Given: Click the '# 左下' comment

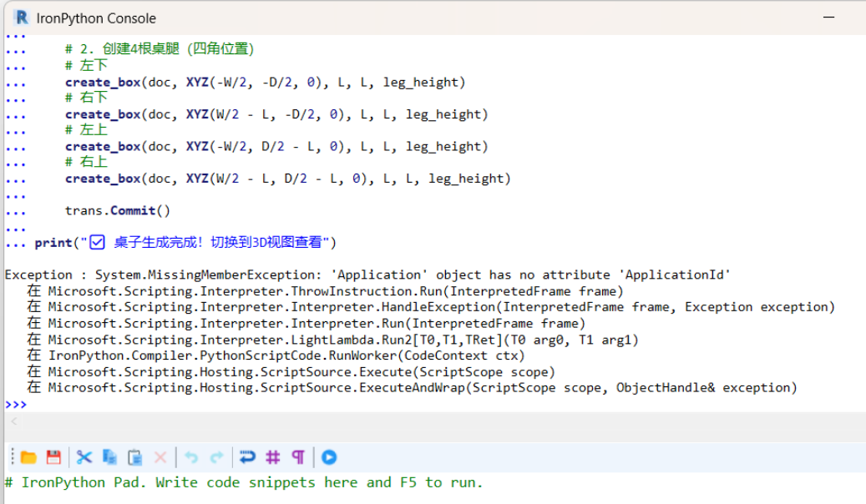Looking at the screenshot, I should click(x=86, y=65).
